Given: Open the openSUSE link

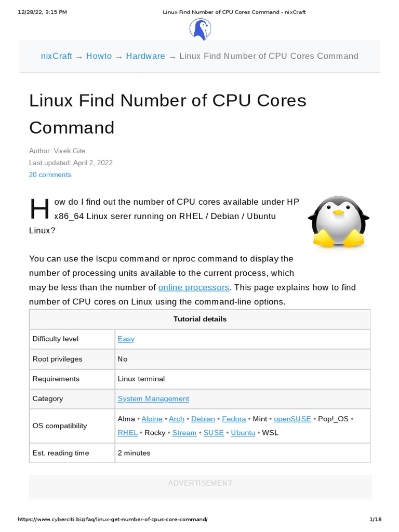Looking at the screenshot, I should [292, 419].
